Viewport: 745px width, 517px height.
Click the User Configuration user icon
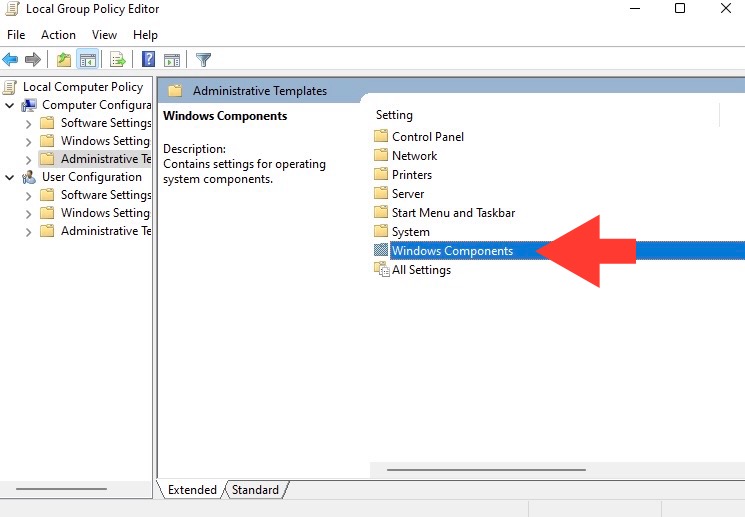(29, 177)
